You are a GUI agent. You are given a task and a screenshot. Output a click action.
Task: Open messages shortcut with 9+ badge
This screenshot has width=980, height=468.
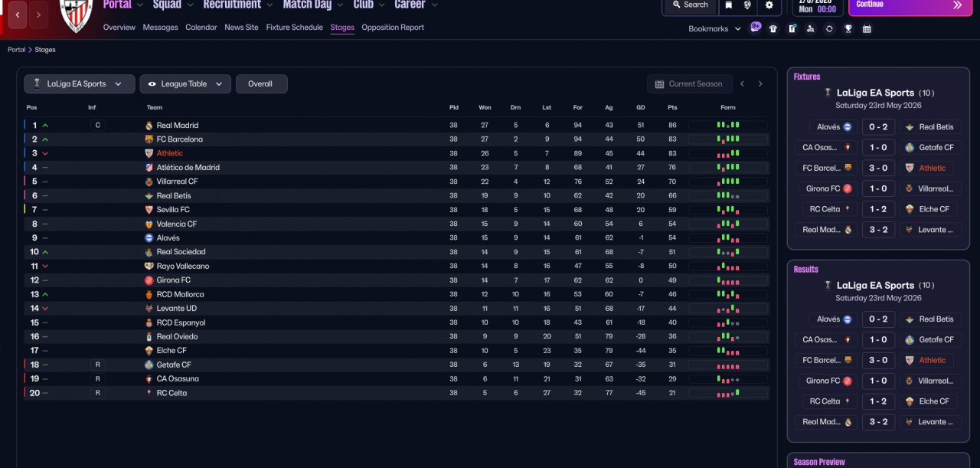(x=755, y=28)
